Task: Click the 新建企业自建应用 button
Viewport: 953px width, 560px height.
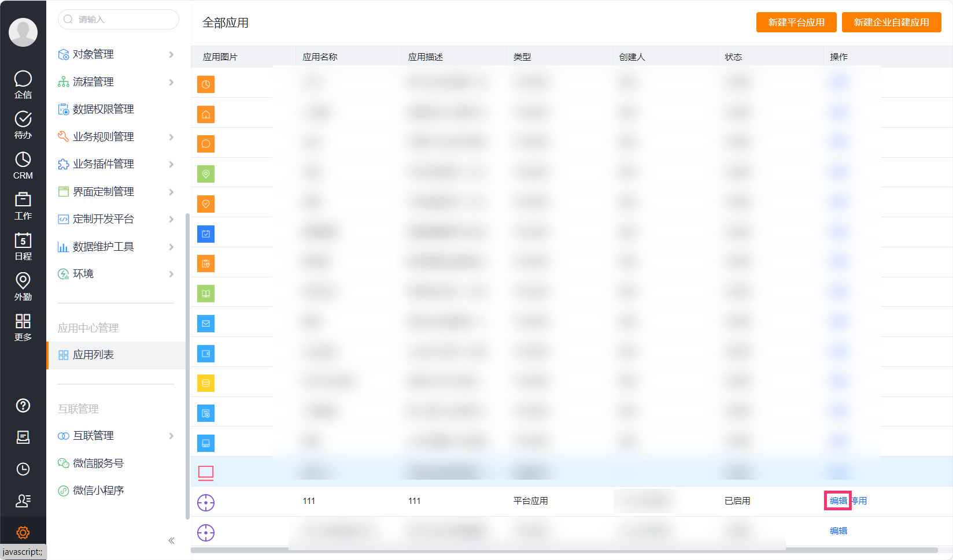Action: [891, 23]
